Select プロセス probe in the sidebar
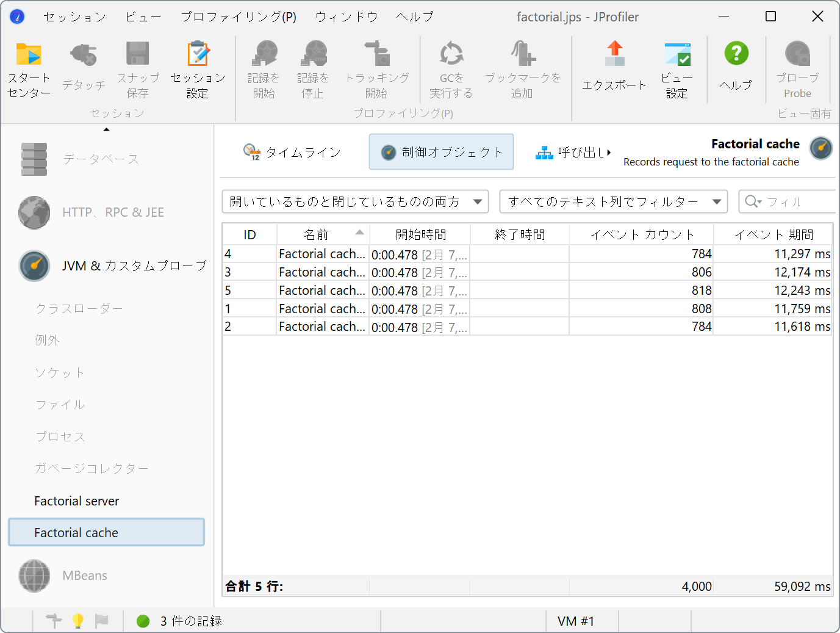 click(x=60, y=436)
